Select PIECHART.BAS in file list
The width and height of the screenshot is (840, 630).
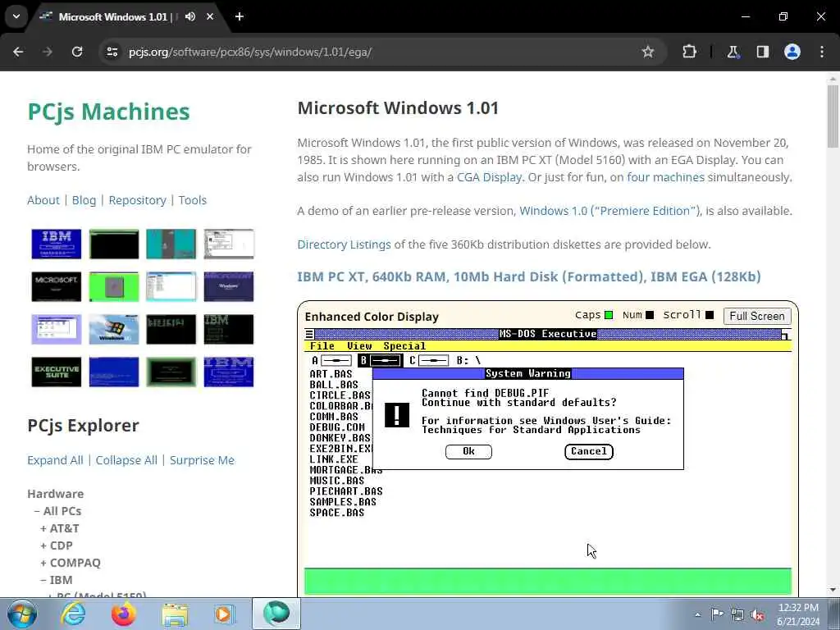[346, 491]
